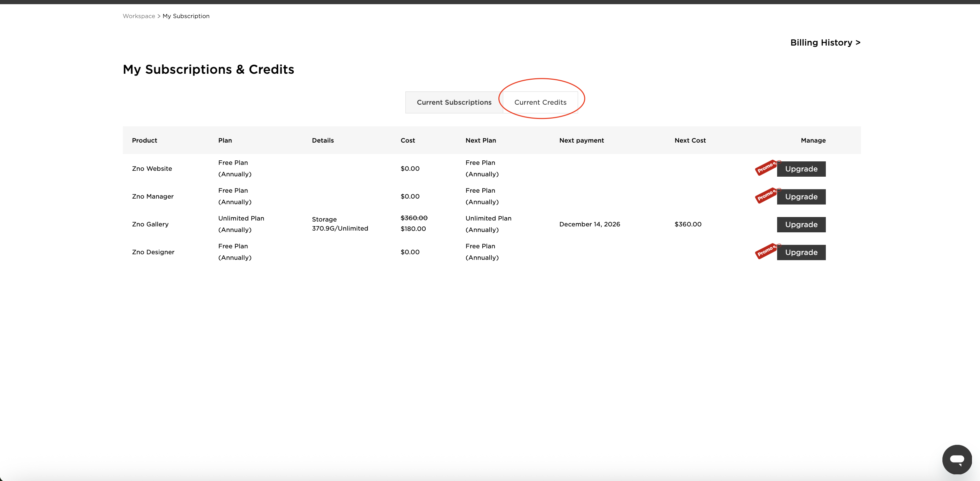Screen dimensions: 980x481
Task: Click the Promo tag on Zno Manager row
Action: (x=766, y=195)
